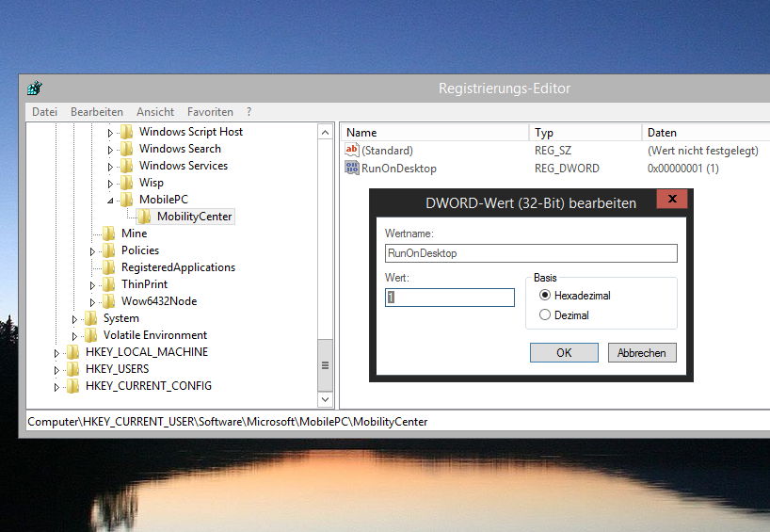Select the RunOnDesktop value name
This screenshot has width=770, height=532.
coord(399,169)
